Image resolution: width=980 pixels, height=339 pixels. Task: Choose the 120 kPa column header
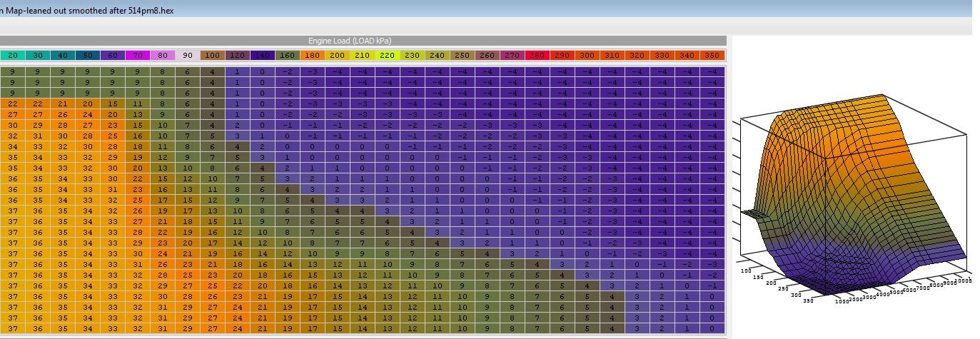(x=237, y=55)
